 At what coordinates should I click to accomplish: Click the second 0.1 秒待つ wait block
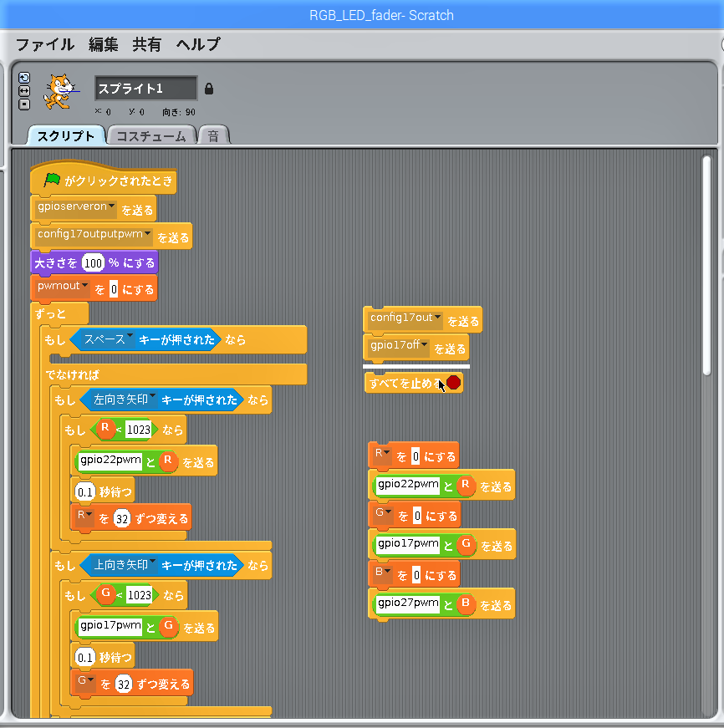click(x=103, y=657)
